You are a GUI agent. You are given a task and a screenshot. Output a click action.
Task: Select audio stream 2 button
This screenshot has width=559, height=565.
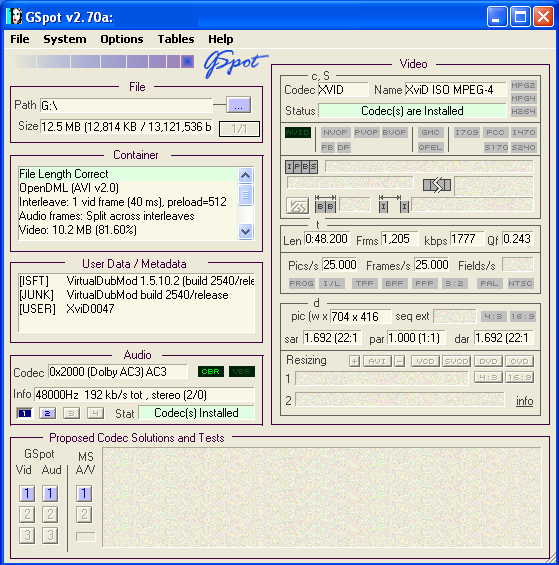point(47,413)
